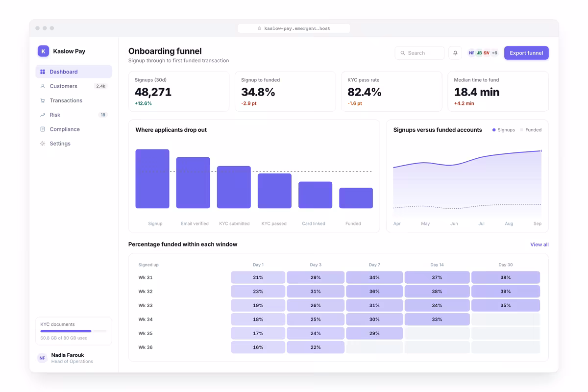Click the Transactions cart icon
The width and height of the screenshot is (588, 392).
pos(43,100)
